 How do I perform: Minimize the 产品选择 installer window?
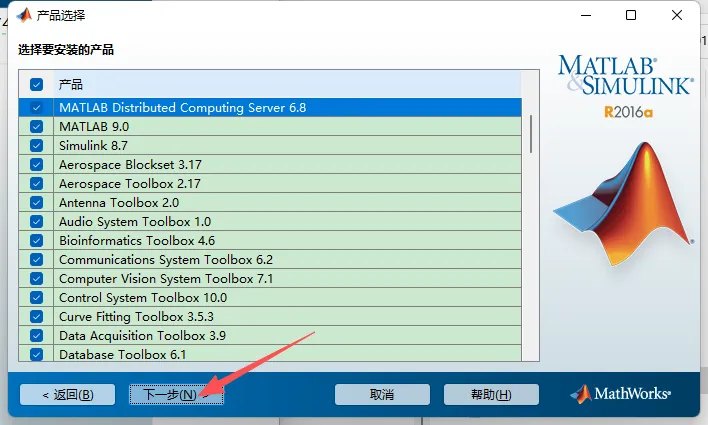pyautogui.click(x=586, y=15)
